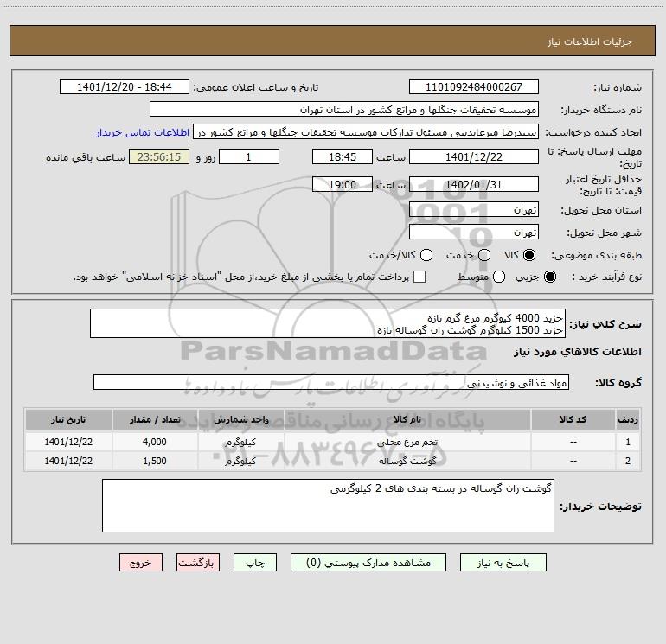Click the بازگشت back button
Screen dimensions: 666x644
(198, 563)
